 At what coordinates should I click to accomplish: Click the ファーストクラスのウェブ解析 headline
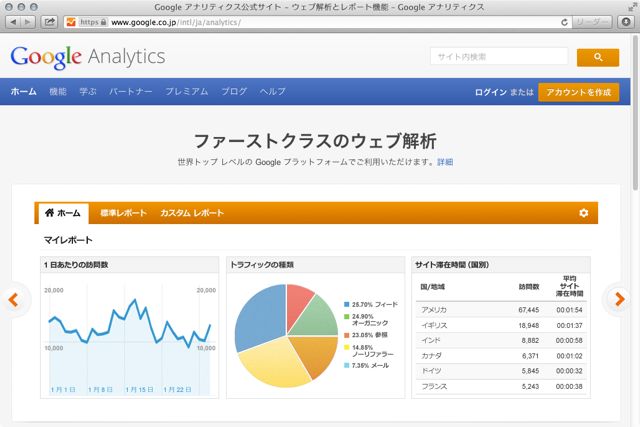(315, 141)
